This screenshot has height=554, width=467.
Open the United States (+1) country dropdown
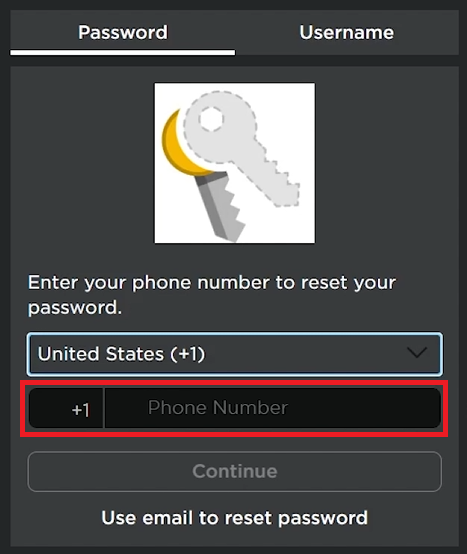click(x=235, y=354)
